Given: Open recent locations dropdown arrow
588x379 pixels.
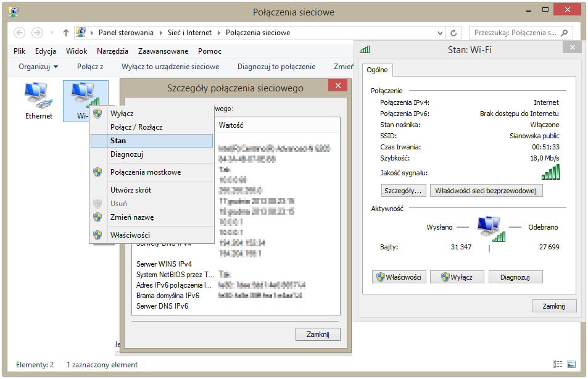Looking at the screenshot, I should click(x=52, y=33).
